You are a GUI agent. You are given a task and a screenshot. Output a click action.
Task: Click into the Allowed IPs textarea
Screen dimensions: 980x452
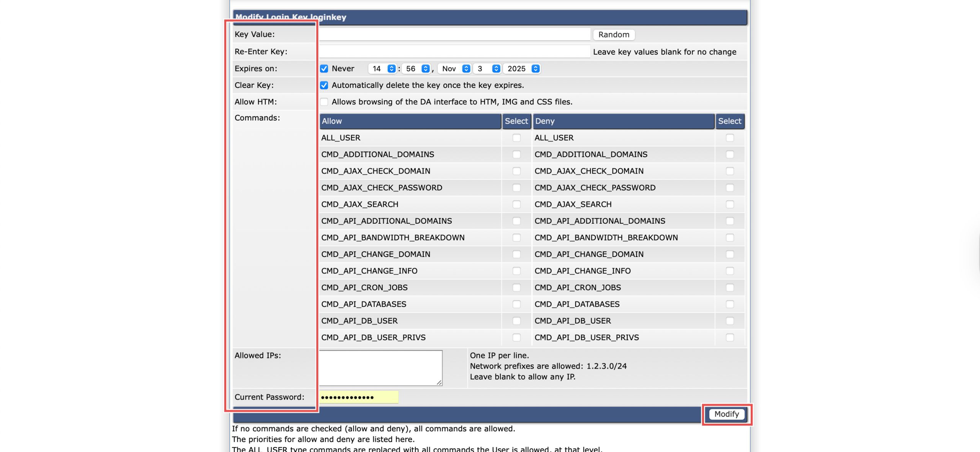tap(381, 367)
